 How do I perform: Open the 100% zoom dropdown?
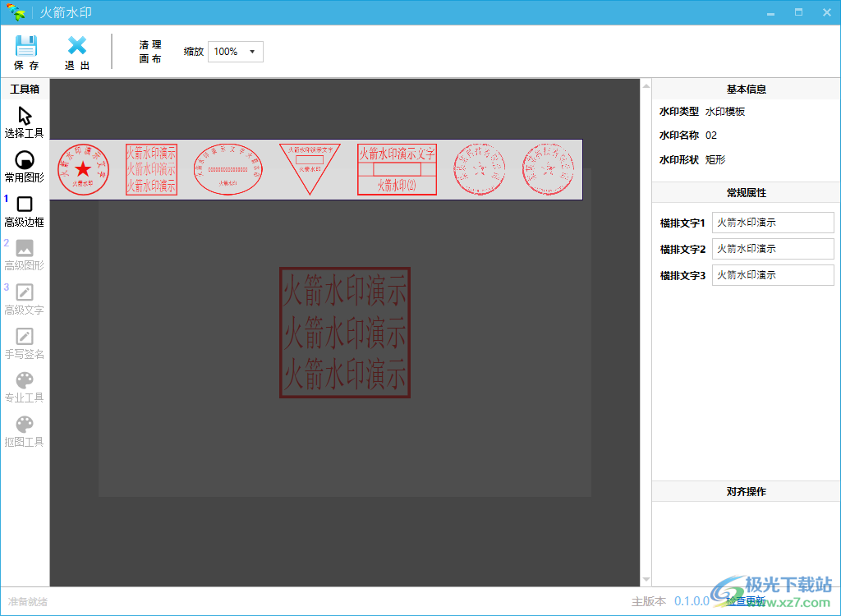[x=236, y=51]
